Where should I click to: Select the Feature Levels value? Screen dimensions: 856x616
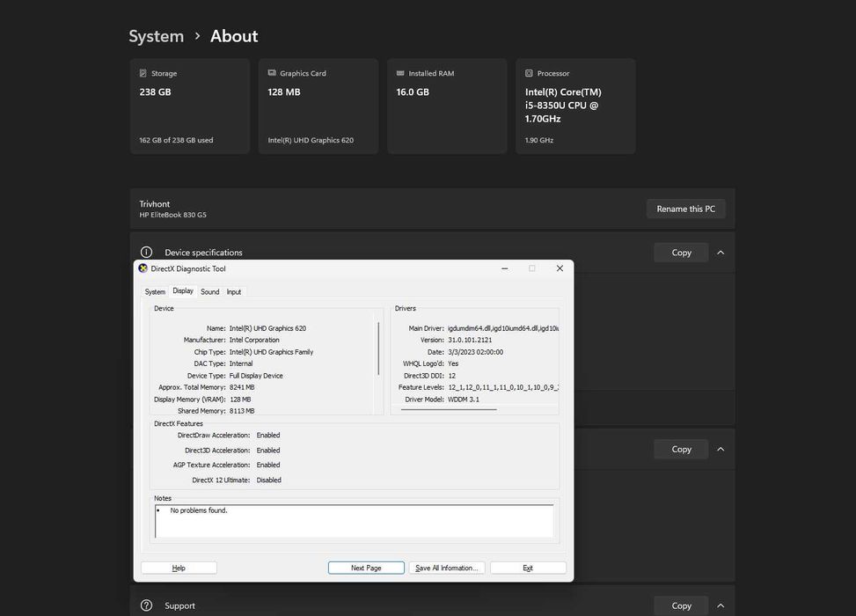point(503,387)
